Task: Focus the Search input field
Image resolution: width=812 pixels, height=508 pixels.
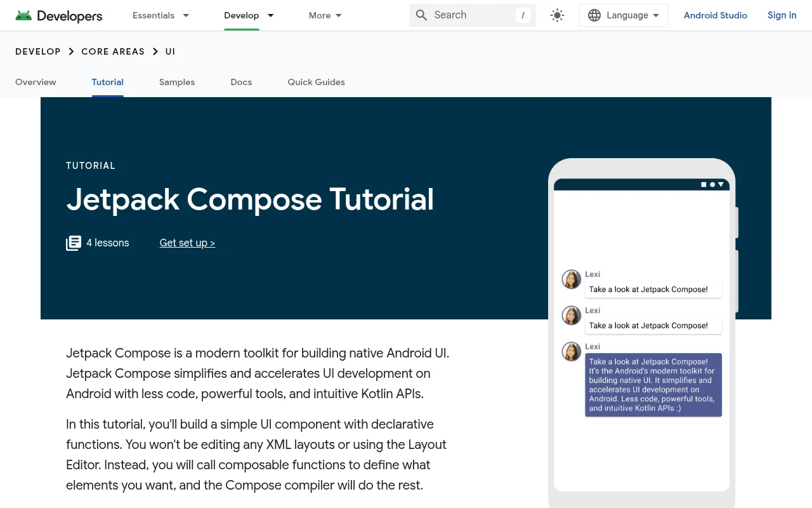Action: (473, 15)
